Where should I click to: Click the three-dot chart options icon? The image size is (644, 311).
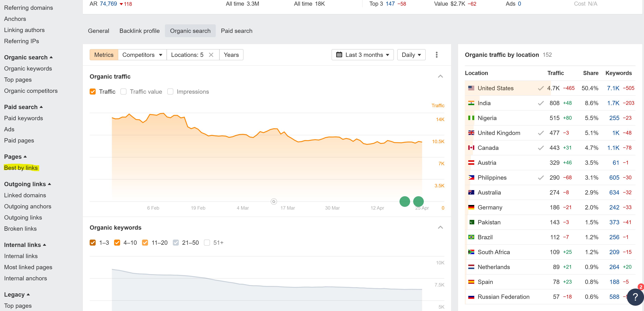tap(436, 55)
